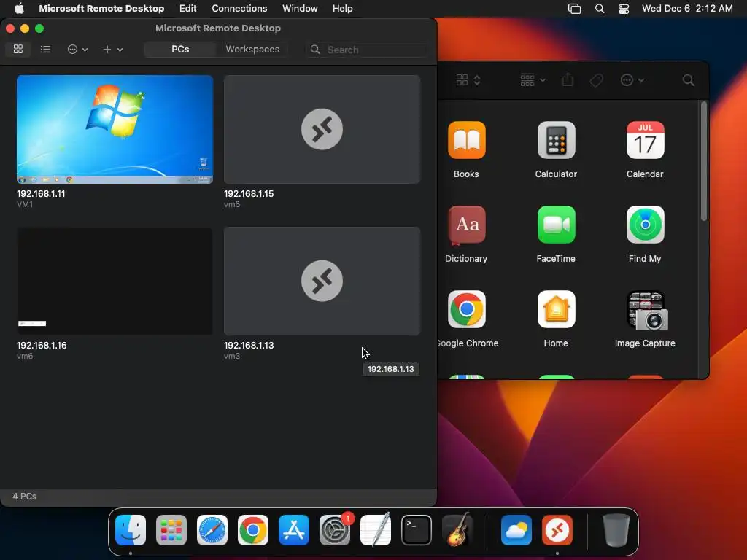Open App Store from the Dock
The image size is (747, 560).
[294, 530]
